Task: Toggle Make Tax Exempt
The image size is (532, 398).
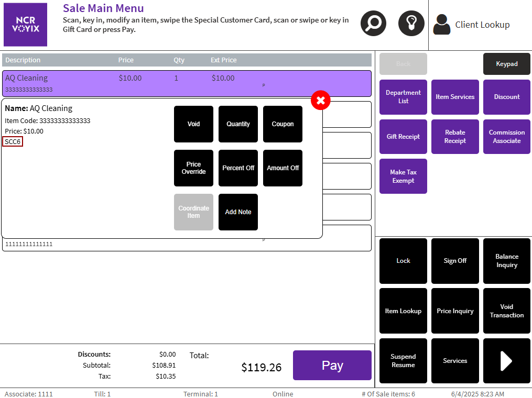Action: coord(403,176)
